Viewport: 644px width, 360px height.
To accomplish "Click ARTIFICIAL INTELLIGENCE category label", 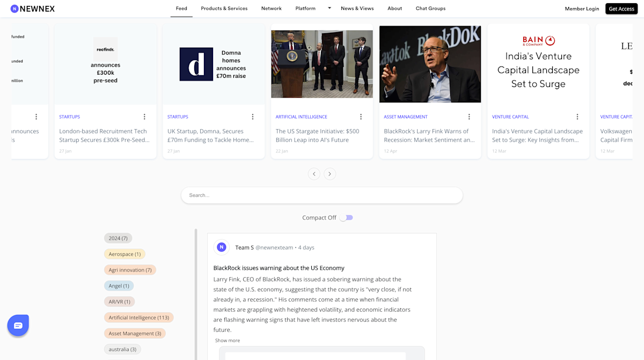I will coord(301,117).
